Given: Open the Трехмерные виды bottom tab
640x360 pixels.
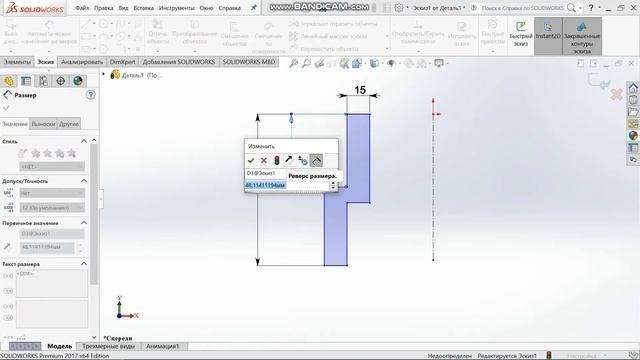Looking at the screenshot, I should 109,346.
